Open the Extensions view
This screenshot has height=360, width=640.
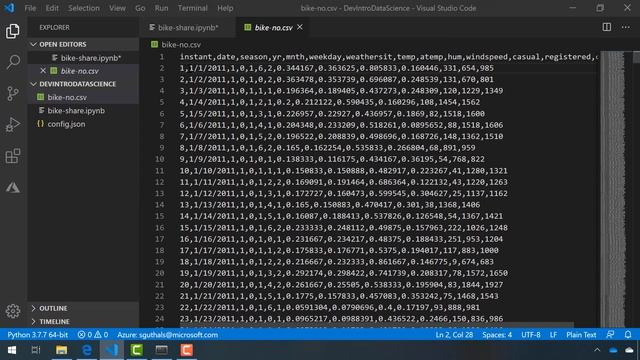coord(13,156)
